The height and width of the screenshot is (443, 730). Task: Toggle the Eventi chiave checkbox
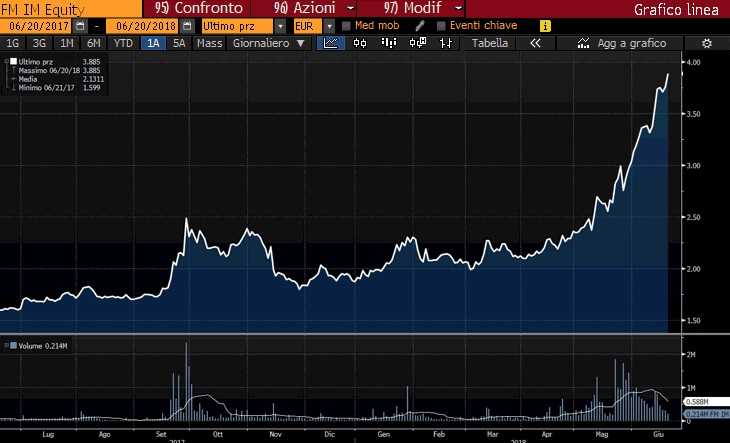441,26
